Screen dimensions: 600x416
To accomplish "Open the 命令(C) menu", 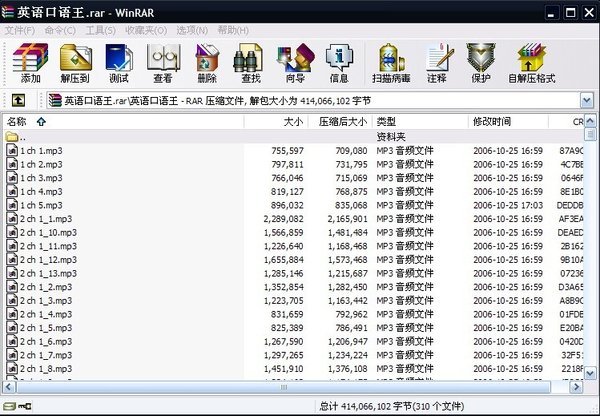I will [60, 31].
